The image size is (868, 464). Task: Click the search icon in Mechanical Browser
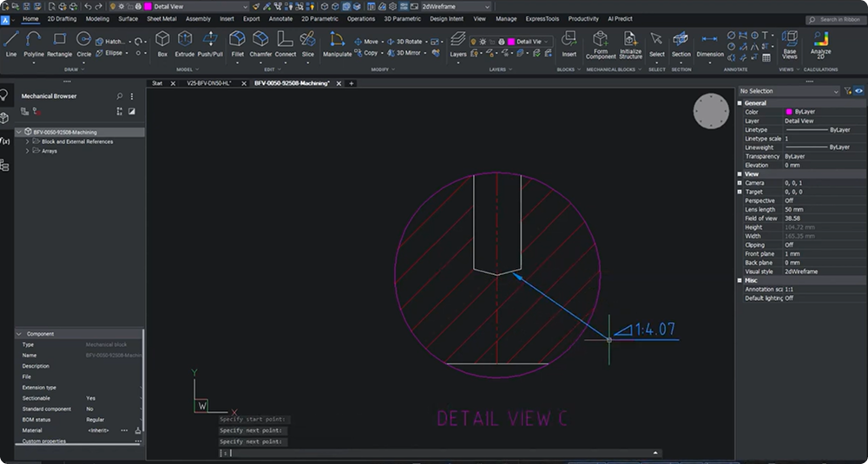(120, 96)
